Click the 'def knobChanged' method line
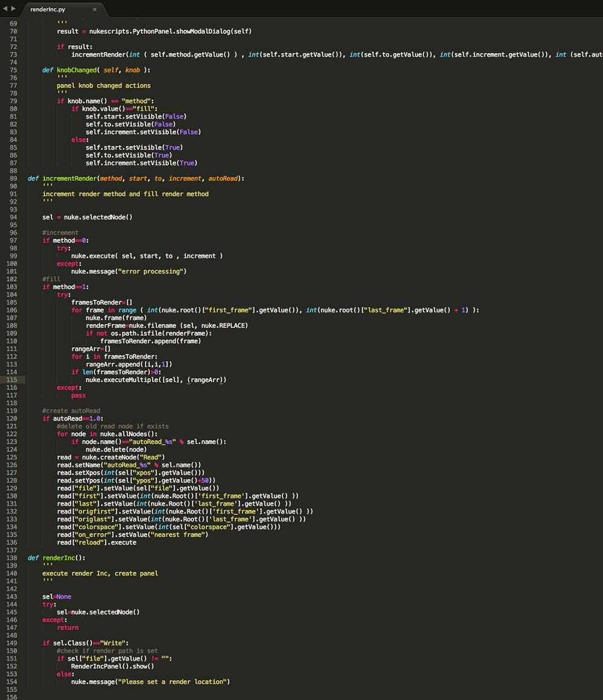This screenshot has height=700, width=603. coord(96,70)
